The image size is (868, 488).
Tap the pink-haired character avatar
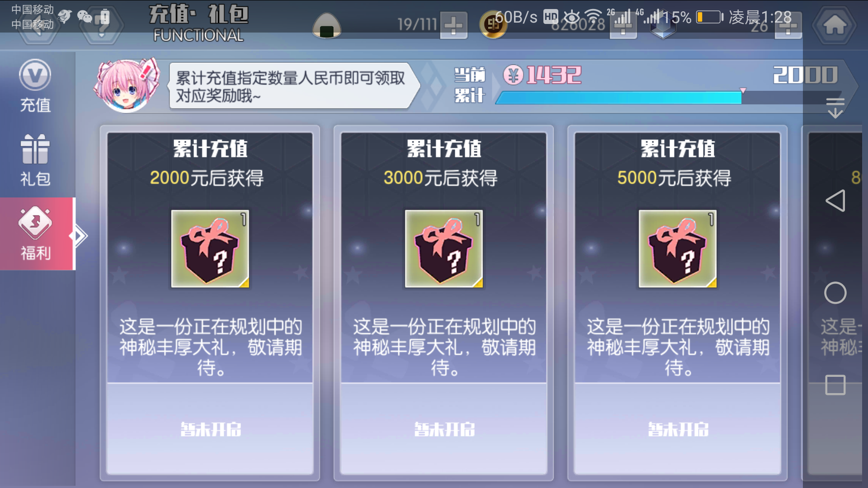pyautogui.click(x=127, y=85)
